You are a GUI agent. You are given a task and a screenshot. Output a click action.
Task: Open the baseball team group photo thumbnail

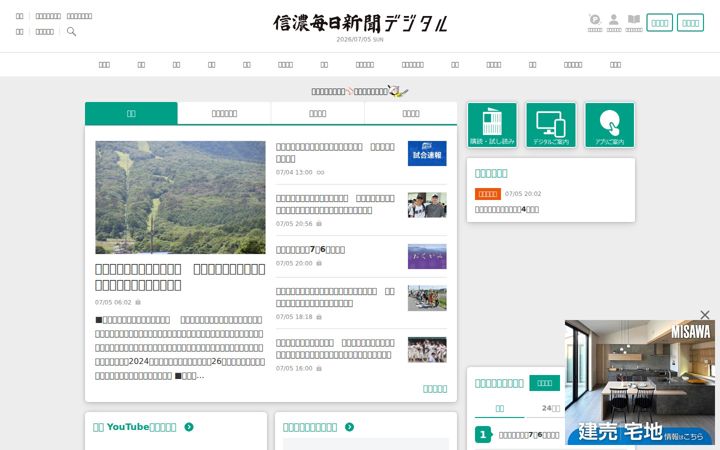coord(427,349)
